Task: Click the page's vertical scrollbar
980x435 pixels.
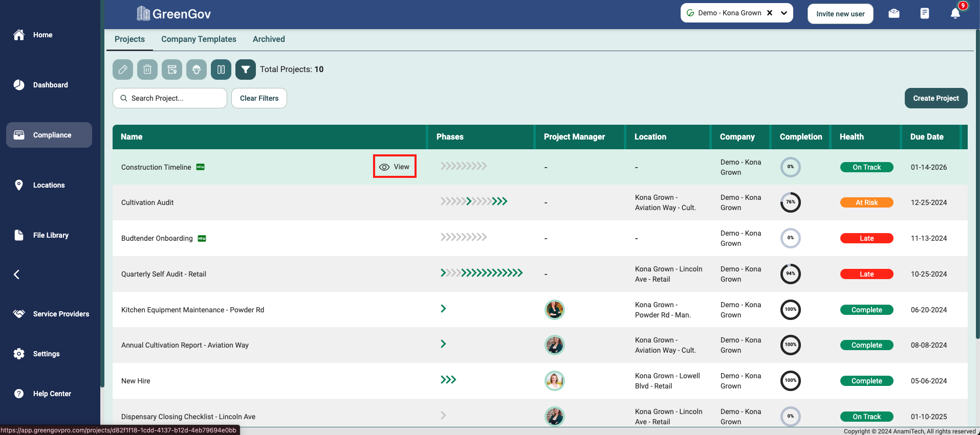Action: click(977, 184)
